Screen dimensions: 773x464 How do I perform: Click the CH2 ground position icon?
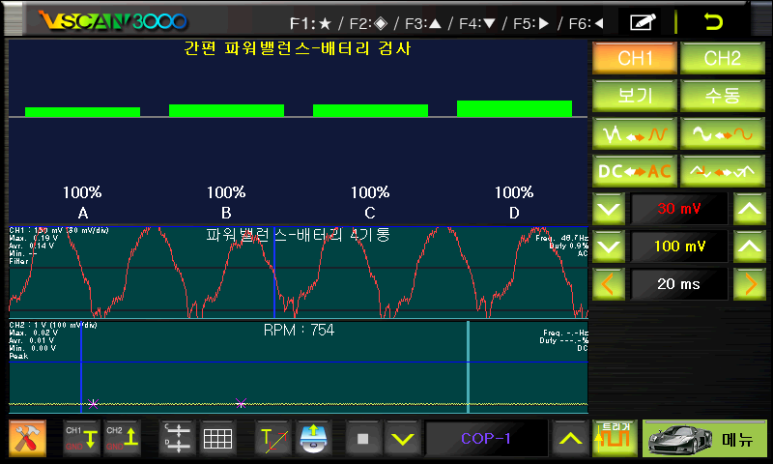point(121,438)
